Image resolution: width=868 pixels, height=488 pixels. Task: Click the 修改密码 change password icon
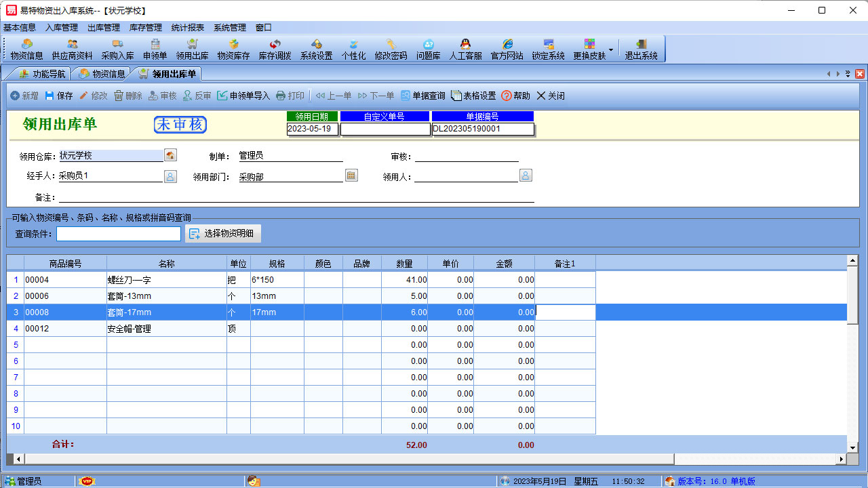point(390,49)
